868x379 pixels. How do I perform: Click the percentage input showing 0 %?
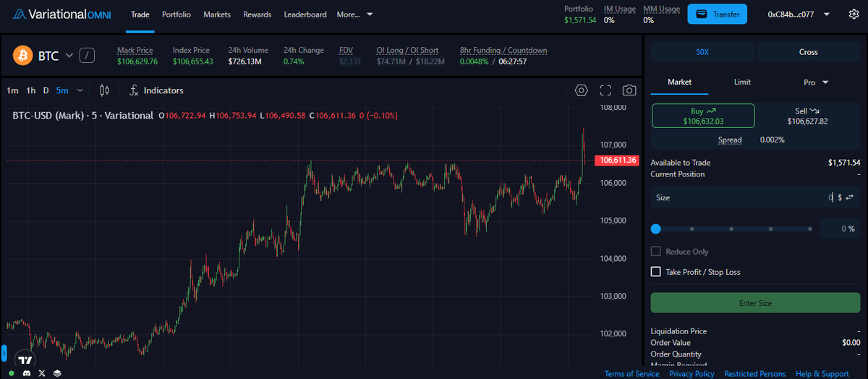(x=841, y=229)
